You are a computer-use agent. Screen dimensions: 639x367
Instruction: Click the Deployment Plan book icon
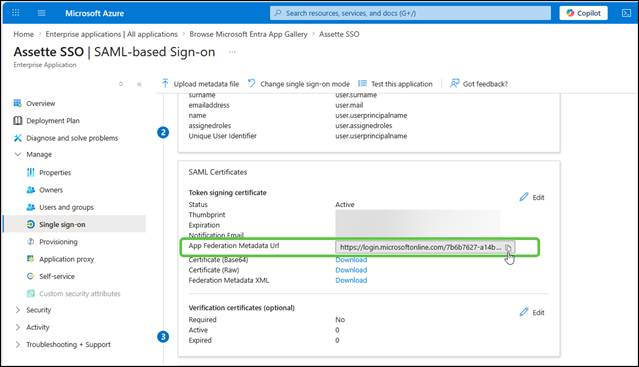18,121
